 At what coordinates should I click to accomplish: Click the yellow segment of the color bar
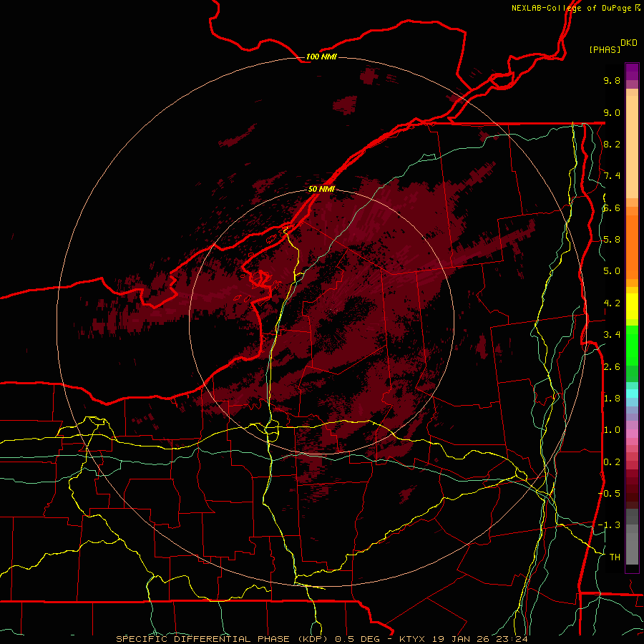[632, 306]
